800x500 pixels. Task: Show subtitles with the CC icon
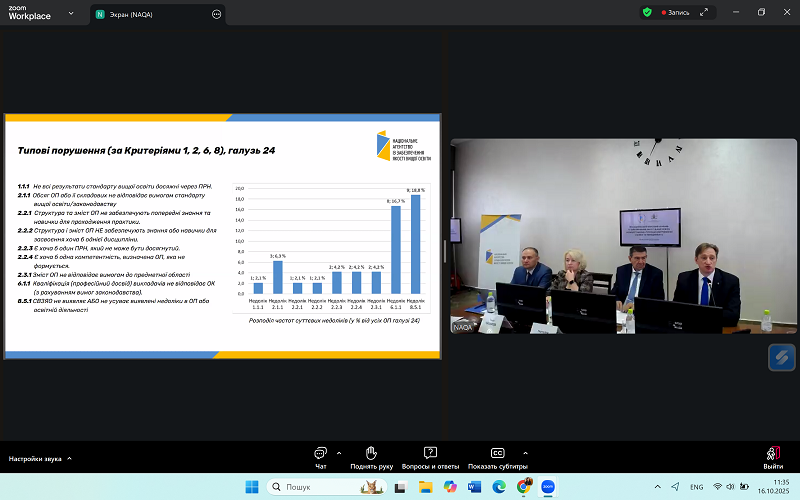[497, 453]
